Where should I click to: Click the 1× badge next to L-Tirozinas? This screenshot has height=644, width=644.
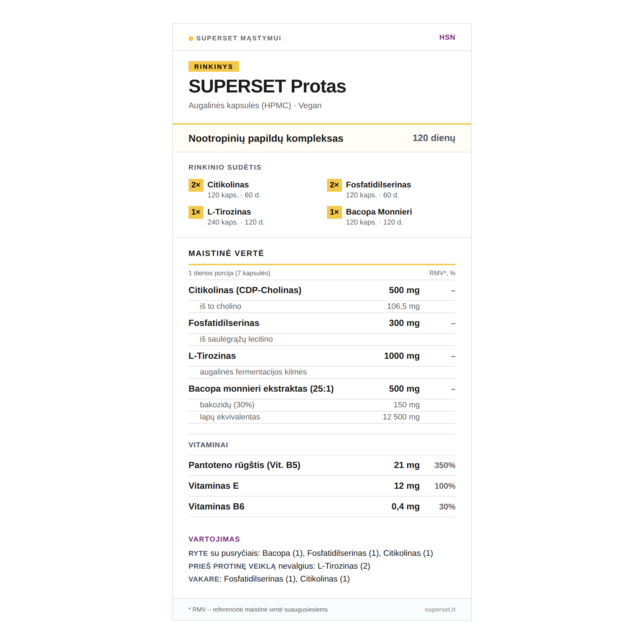coord(196,212)
